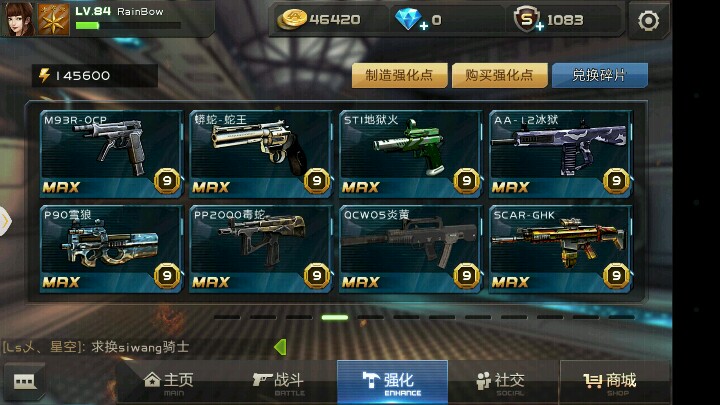720x405 pixels.
Task: Open the chat box icon
Action: click(24, 381)
